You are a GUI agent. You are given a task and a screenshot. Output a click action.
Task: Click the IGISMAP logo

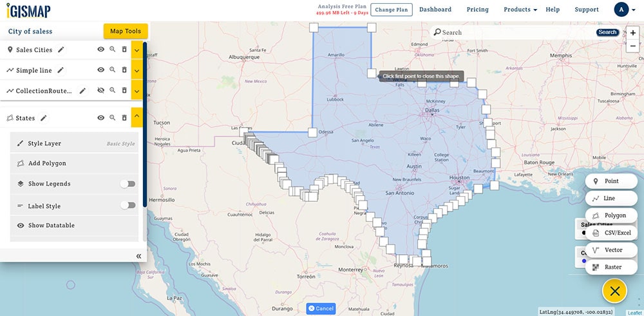click(28, 10)
